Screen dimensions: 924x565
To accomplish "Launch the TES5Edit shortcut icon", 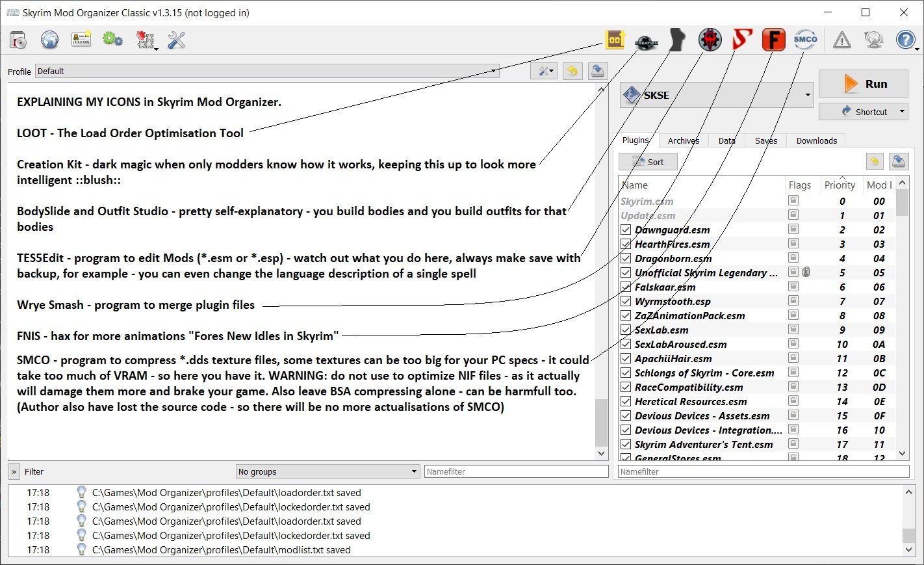I will 710,40.
